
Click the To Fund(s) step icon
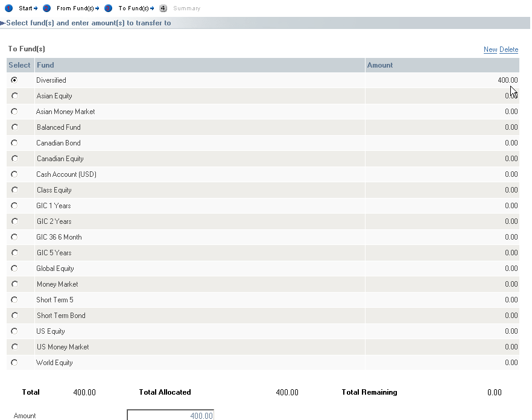pos(108,8)
